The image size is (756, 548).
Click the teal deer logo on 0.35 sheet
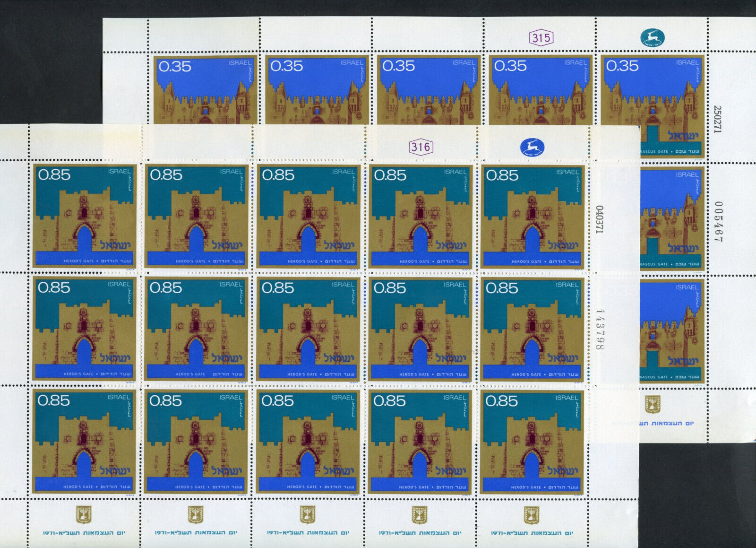653,38
